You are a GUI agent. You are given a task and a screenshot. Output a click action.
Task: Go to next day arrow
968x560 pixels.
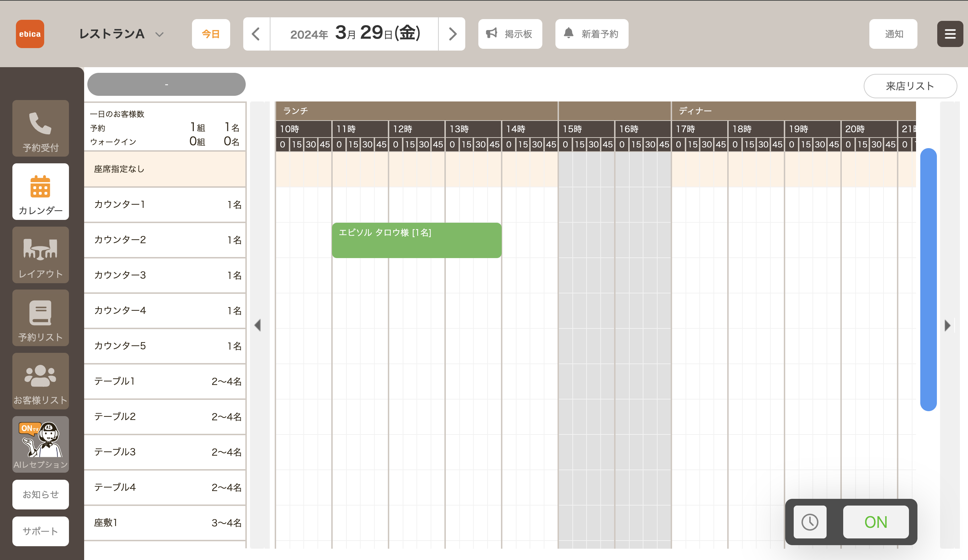(x=452, y=34)
